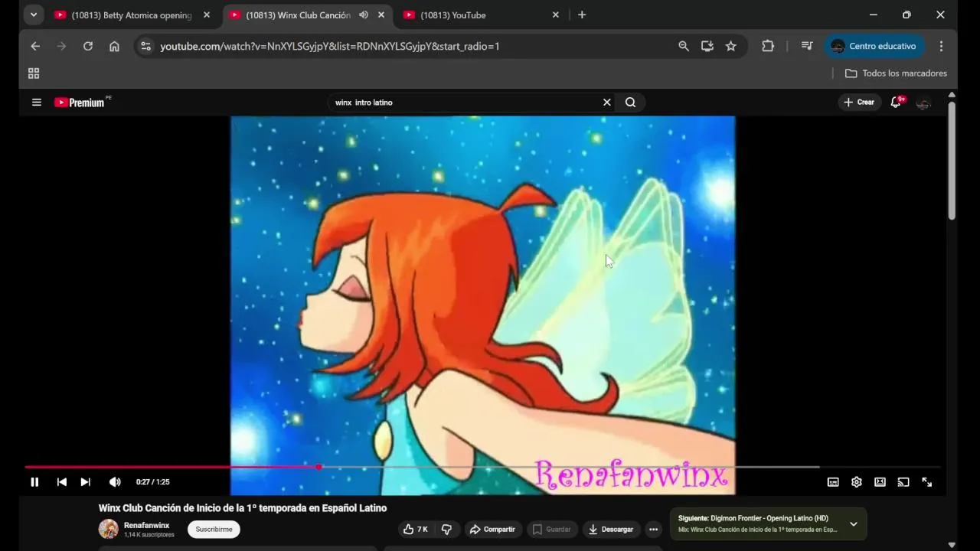Image resolution: width=980 pixels, height=551 pixels.
Task: Cast video to a TV device
Action: [x=903, y=482]
